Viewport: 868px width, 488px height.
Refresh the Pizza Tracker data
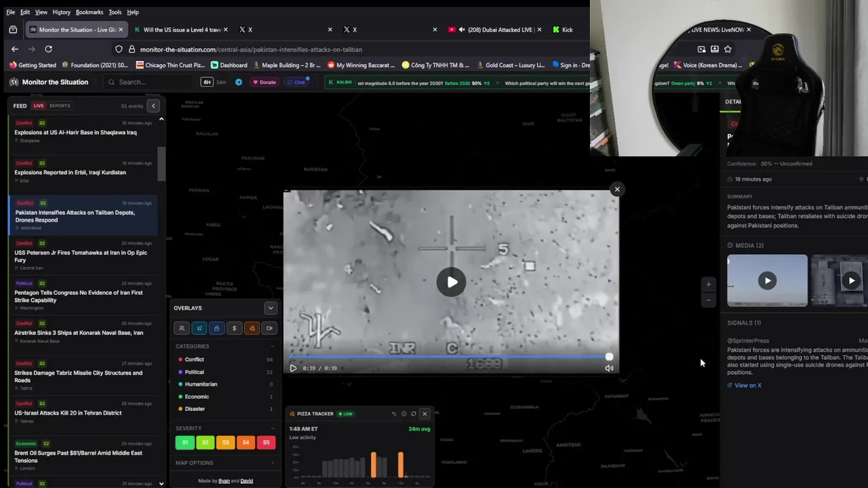pos(414,413)
